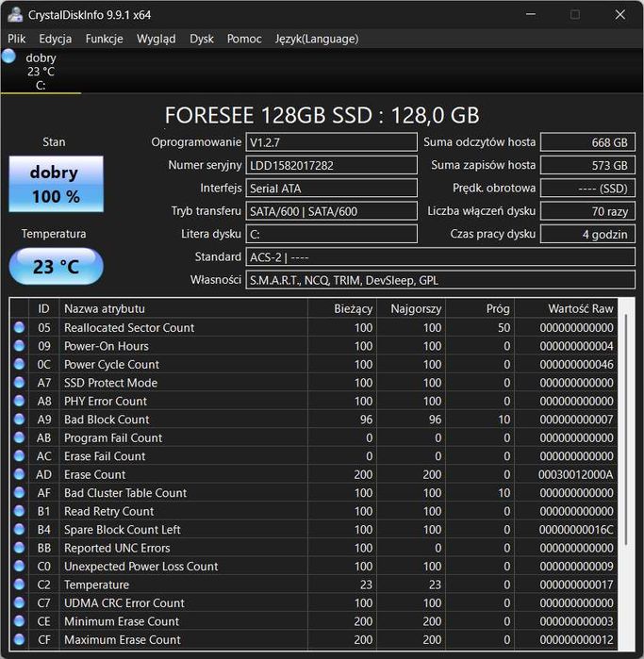
Task: Select the Bad Block Count attribute name
Action: coord(107,420)
